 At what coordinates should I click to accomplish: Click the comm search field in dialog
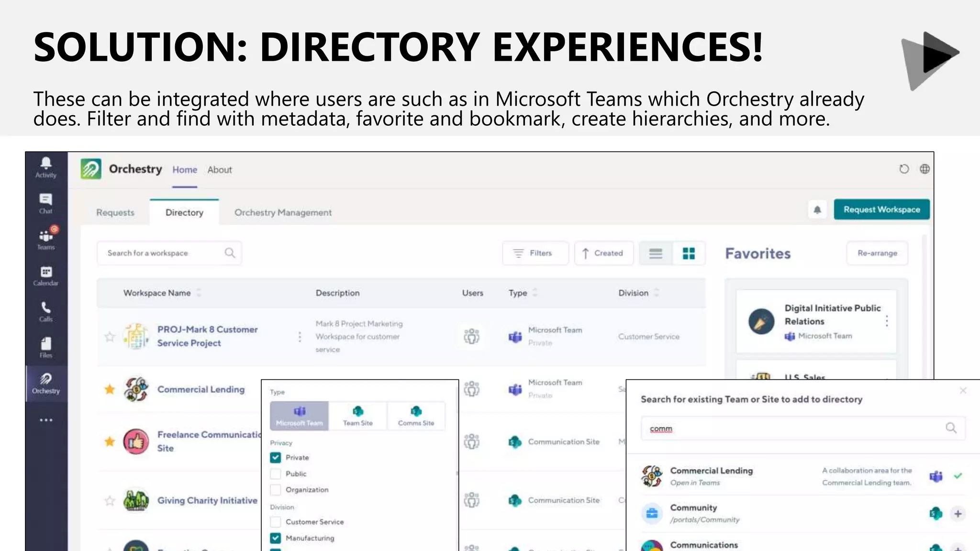point(803,428)
